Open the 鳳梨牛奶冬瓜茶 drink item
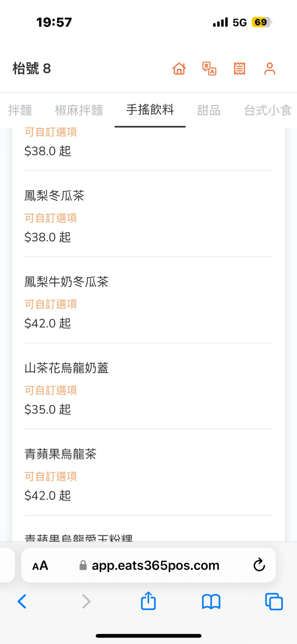The width and height of the screenshot is (297, 644). coord(66,282)
